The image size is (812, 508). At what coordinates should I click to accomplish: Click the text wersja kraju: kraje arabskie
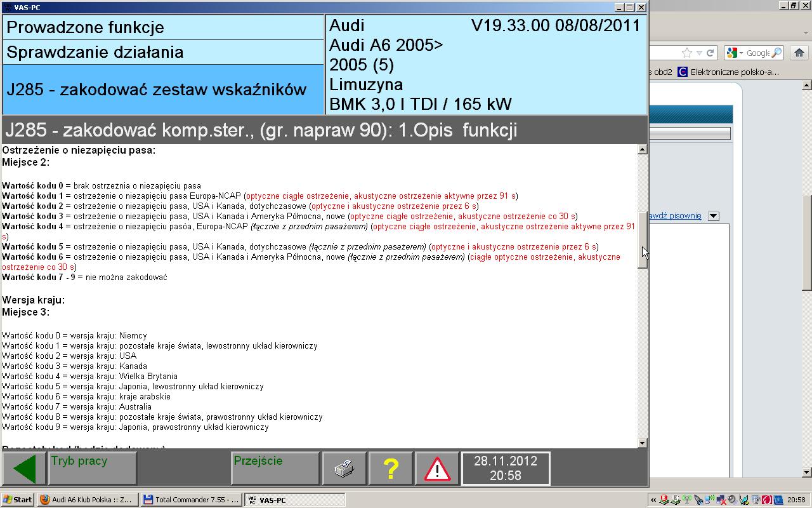(120, 396)
